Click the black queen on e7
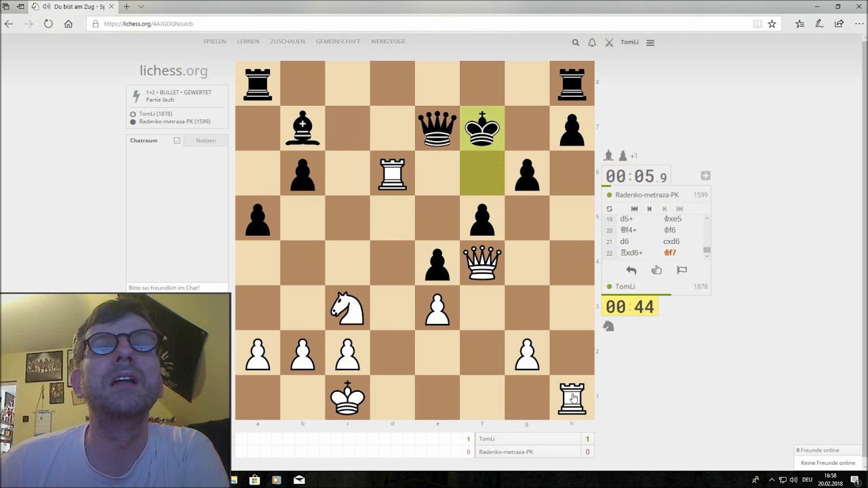868x488 pixels. pos(437,128)
